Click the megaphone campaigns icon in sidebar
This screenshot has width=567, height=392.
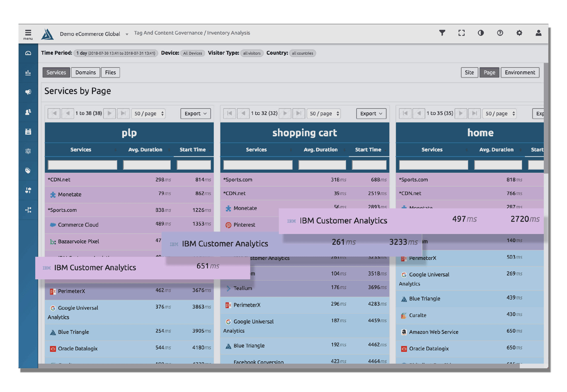click(x=28, y=92)
